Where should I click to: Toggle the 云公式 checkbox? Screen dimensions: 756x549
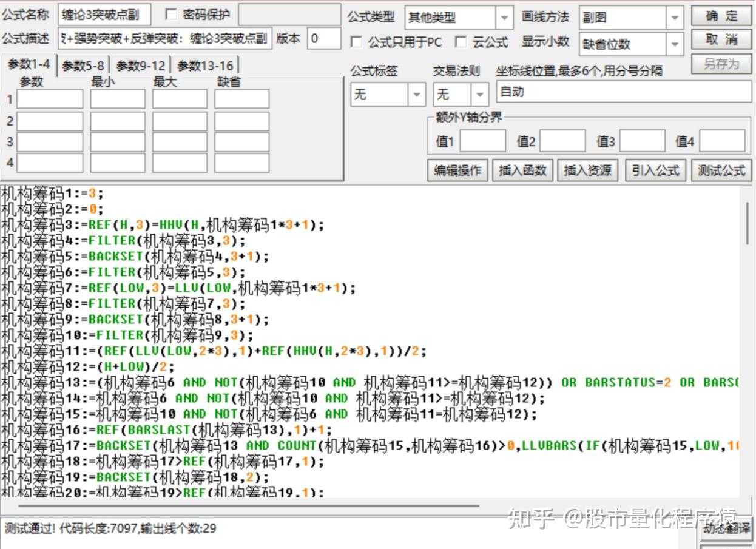click(x=461, y=42)
